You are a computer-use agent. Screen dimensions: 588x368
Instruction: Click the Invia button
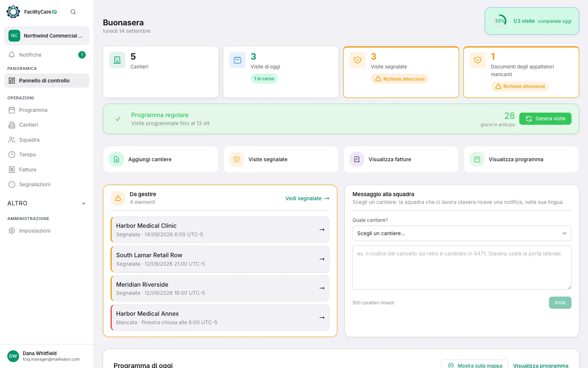click(560, 302)
